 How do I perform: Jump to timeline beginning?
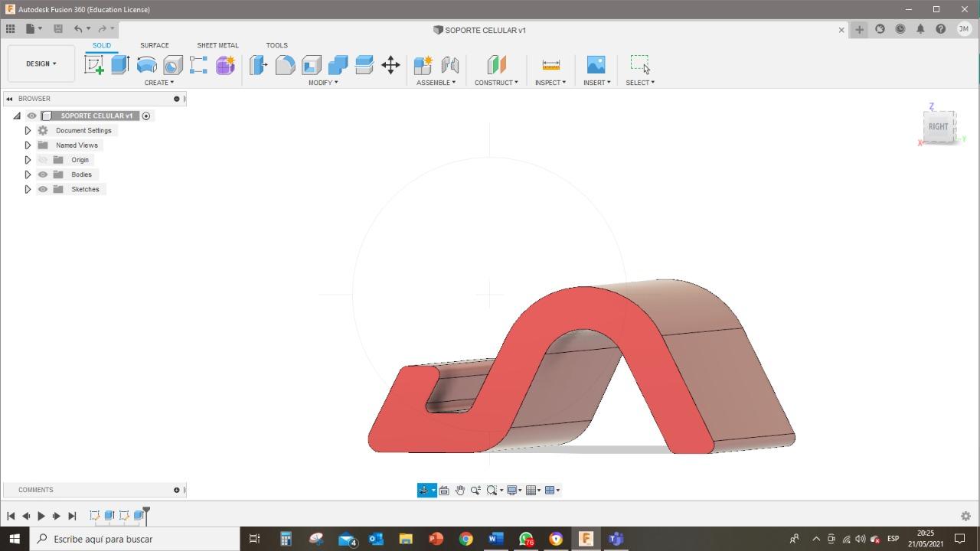pyautogui.click(x=11, y=516)
